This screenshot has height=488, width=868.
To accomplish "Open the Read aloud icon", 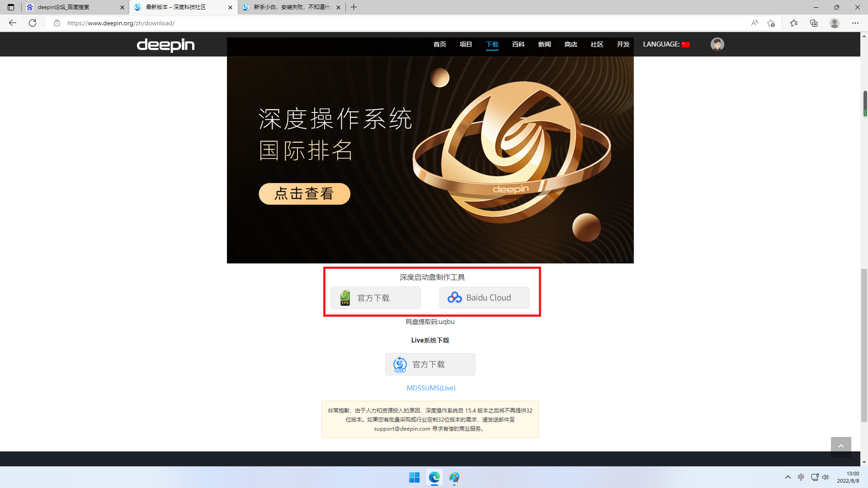I will click(x=754, y=23).
